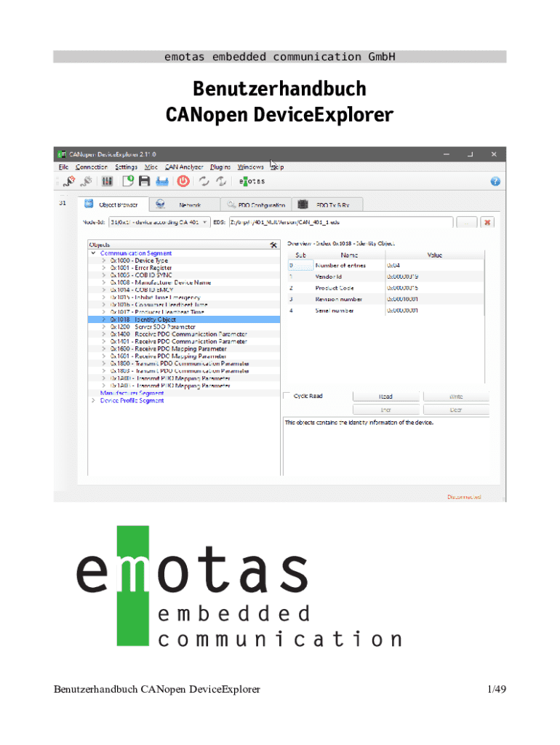Image resolution: width=560 pixels, height=745 pixels.
Task: Click the Name column header
Action: pyautogui.click(x=349, y=255)
